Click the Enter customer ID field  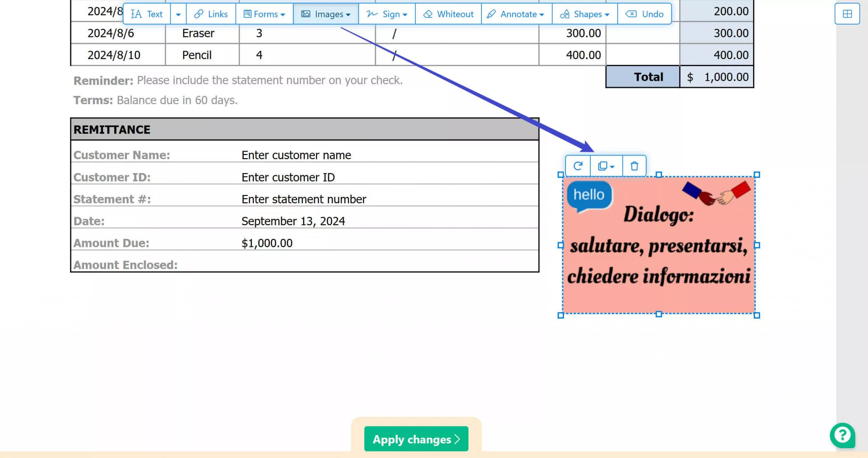pyautogui.click(x=288, y=177)
